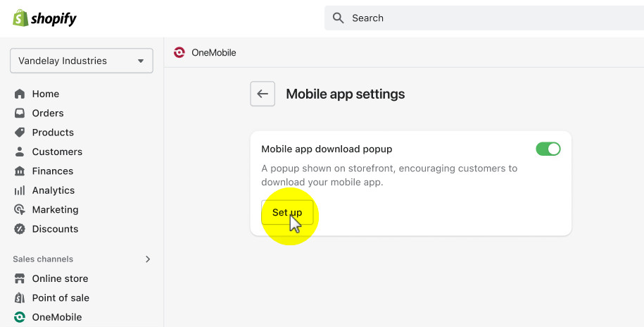Disable the mobile app download popup toggle

pos(548,149)
